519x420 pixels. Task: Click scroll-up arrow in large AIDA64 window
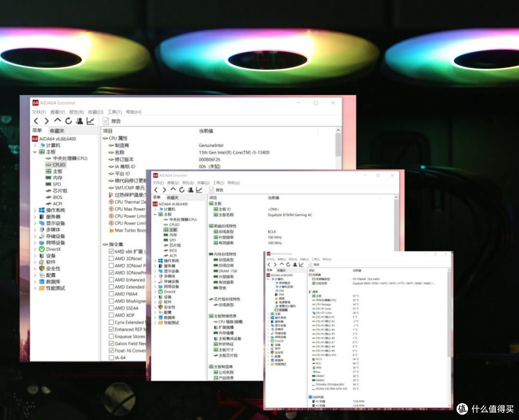(338, 130)
